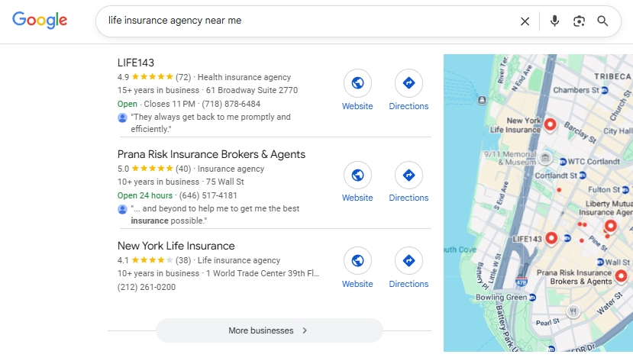Open Prana Risk Insurance Brokers & Agents listing

212,154
